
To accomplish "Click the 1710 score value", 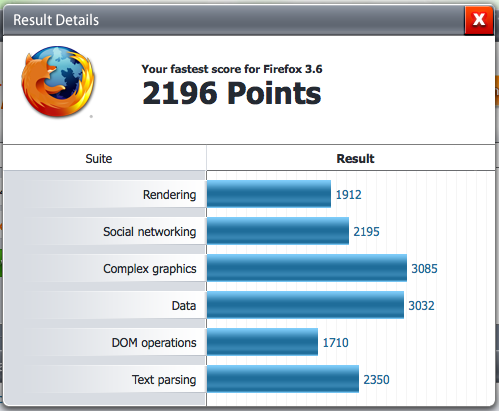I will [x=335, y=343].
